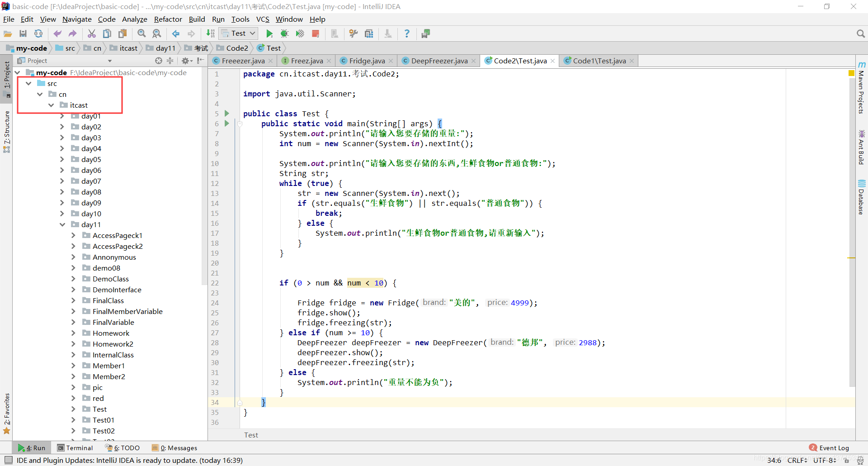Open the Analyze menu
868x466 pixels.
tap(134, 19)
